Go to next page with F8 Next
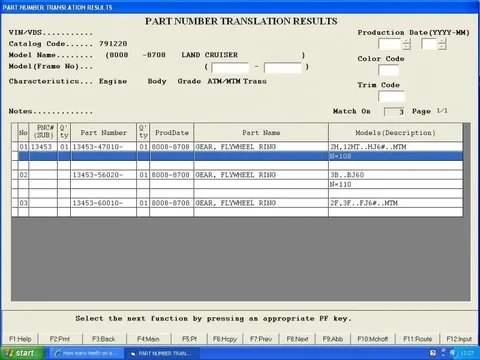480x360 pixels. click(x=297, y=339)
